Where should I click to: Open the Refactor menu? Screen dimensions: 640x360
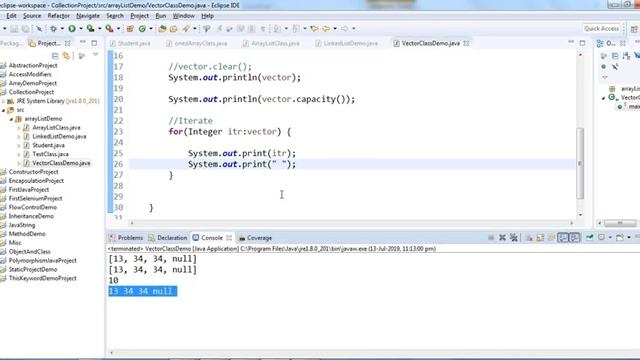click(x=58, y=16)
